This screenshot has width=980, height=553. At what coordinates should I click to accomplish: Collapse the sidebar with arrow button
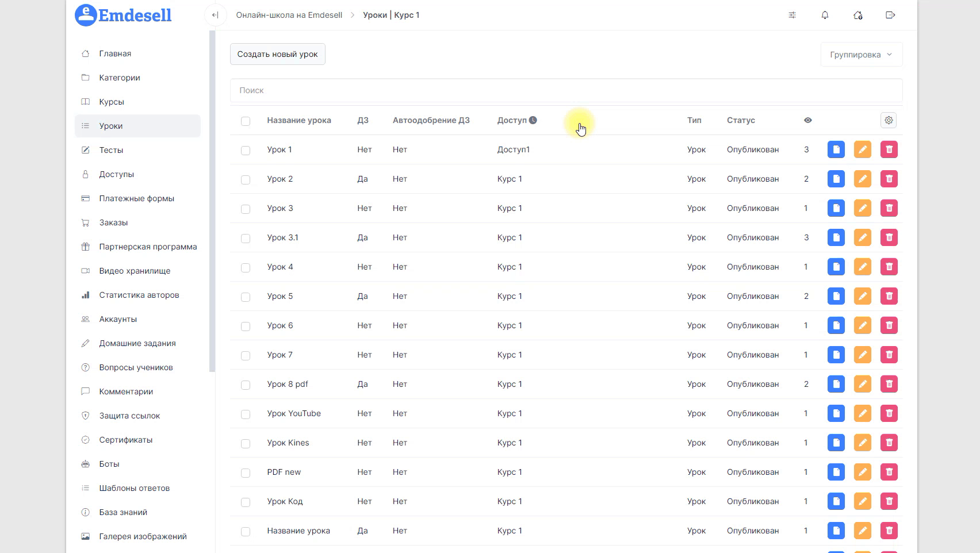pyautogui.click(x=215, y=15)
